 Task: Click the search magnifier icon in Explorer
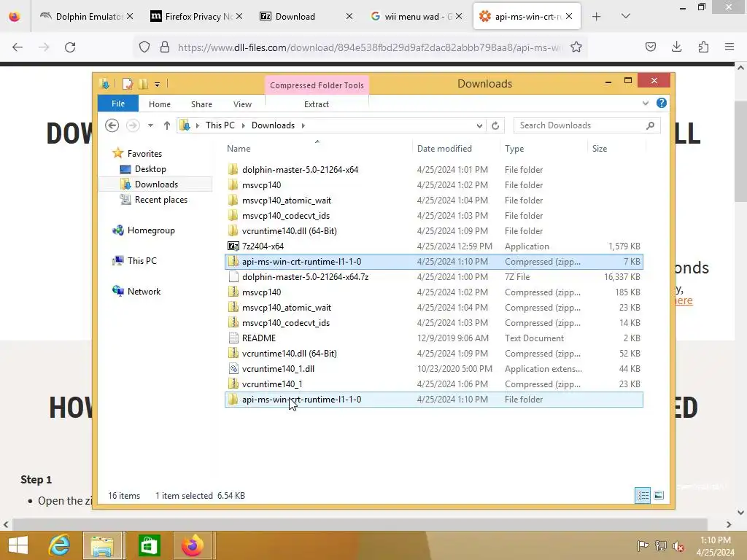point(650,125)
